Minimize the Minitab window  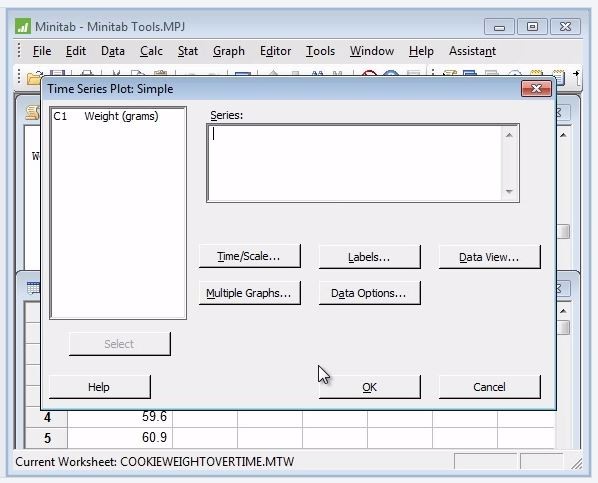pos(499,27)
